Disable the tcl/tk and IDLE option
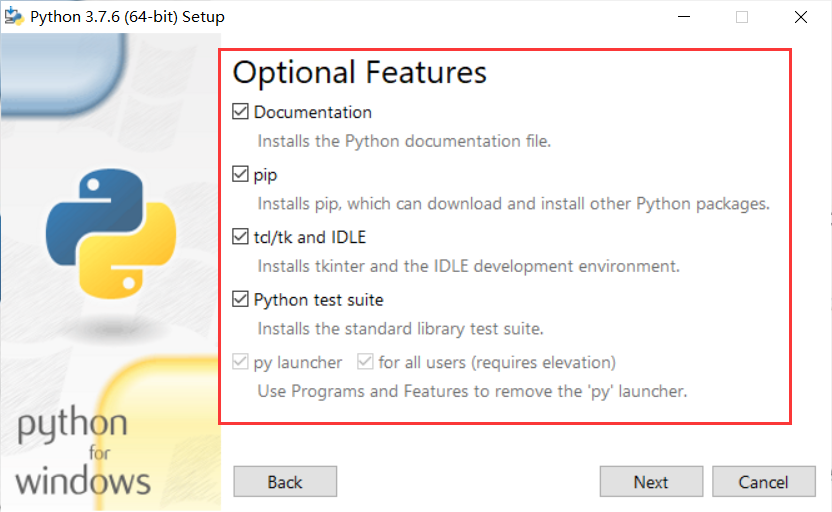This screenshot has height=512, width=832. click(240, 237)
